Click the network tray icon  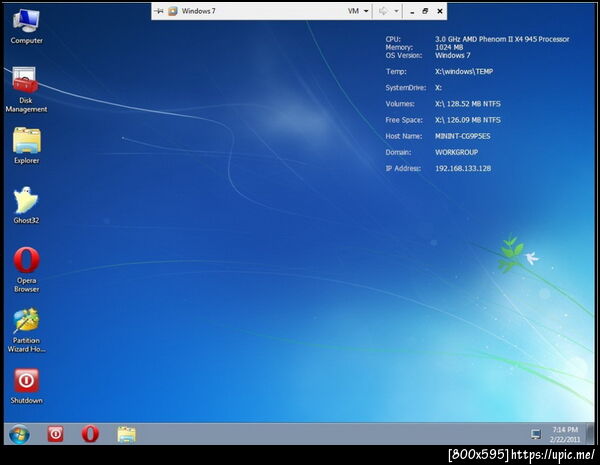(x=536, y=434)
